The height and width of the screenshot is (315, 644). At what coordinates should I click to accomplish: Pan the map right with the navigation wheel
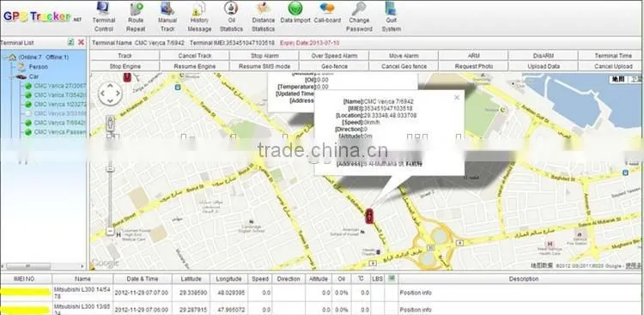pyautogui.click(x=118, y=94)
